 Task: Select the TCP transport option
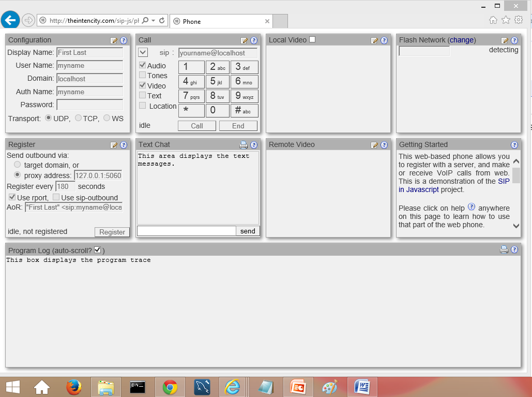tap(79, 118)
